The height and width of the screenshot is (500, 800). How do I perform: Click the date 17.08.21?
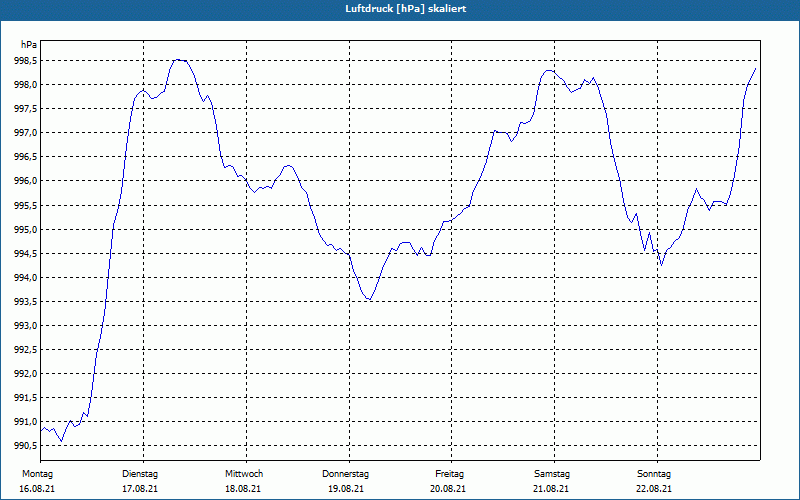point(140,489)
